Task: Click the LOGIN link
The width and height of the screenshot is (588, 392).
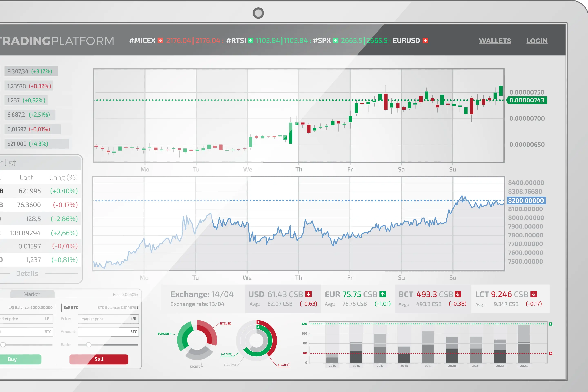Action: point(537,41)
